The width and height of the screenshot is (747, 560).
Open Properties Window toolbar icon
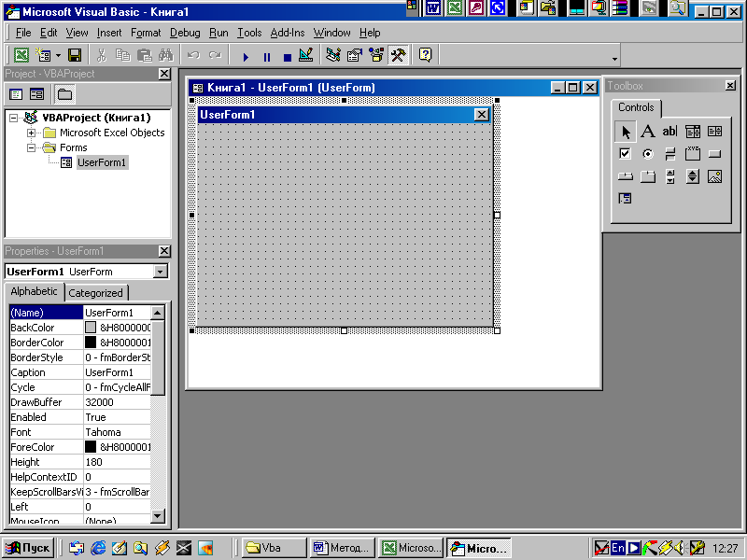pos(355,55)
